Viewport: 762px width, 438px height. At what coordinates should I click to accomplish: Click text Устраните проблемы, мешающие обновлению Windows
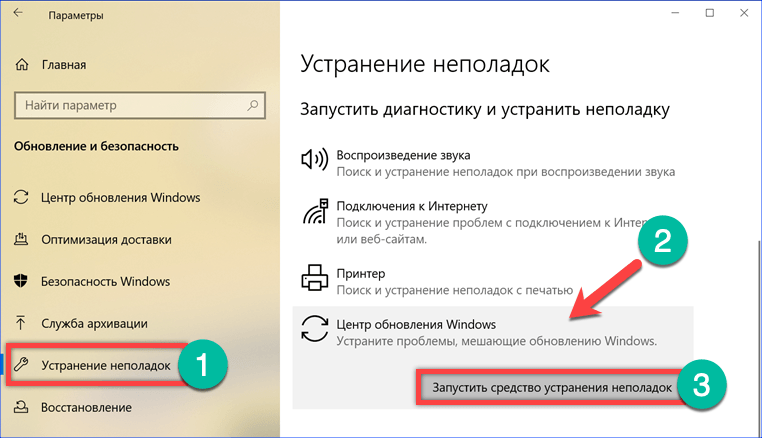tap(497, 341)
